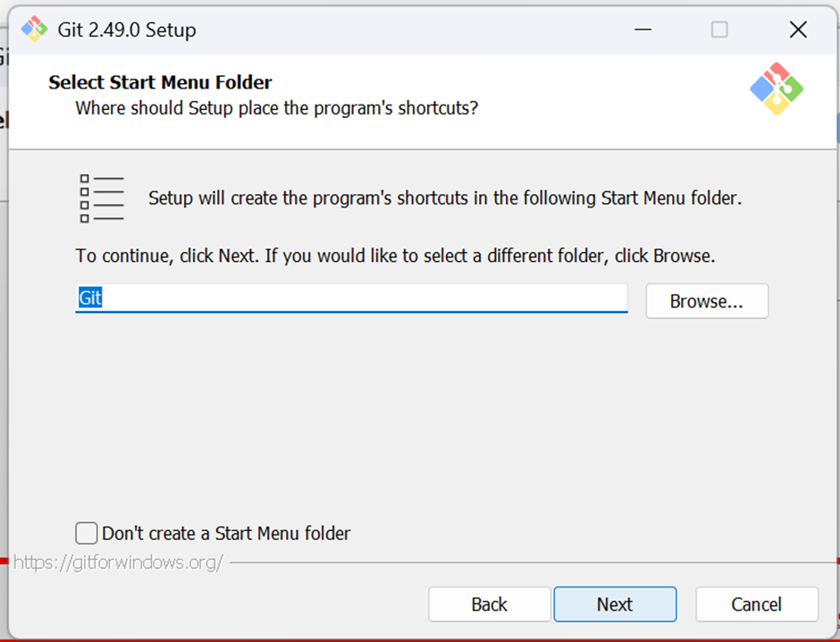The image size is (840, 642).
Task: Click the "To continue, click Next" instruction text
Action: [395, 256]
